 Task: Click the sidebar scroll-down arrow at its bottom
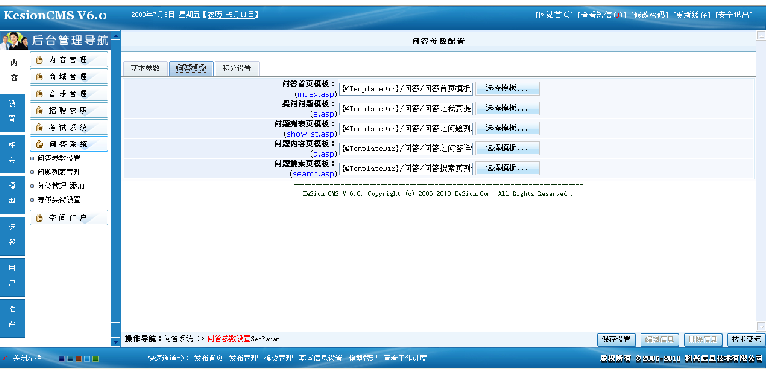116,342
